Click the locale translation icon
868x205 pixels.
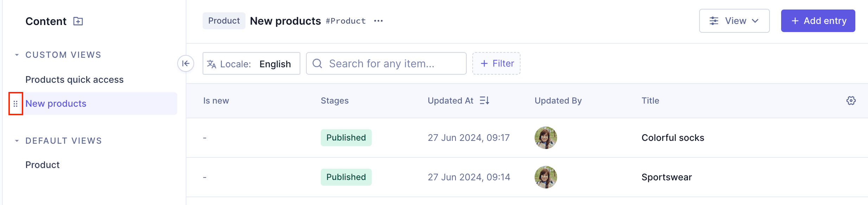[211, 64]
